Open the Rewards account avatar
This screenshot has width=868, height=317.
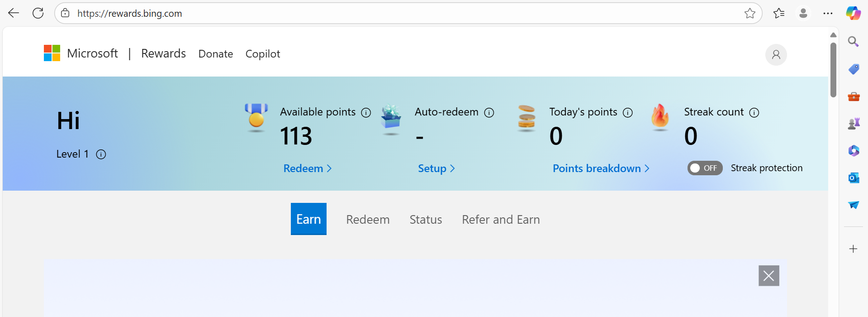pos(776,55)
